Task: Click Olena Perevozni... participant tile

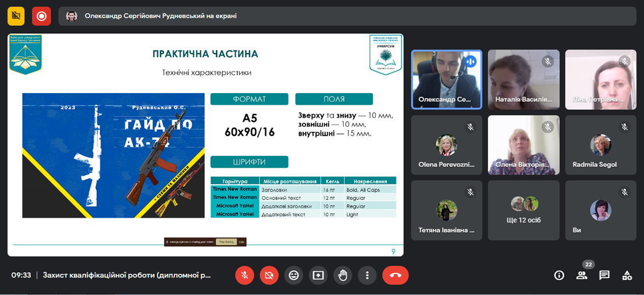Action: pyautogui.click(x=446, y=145)
